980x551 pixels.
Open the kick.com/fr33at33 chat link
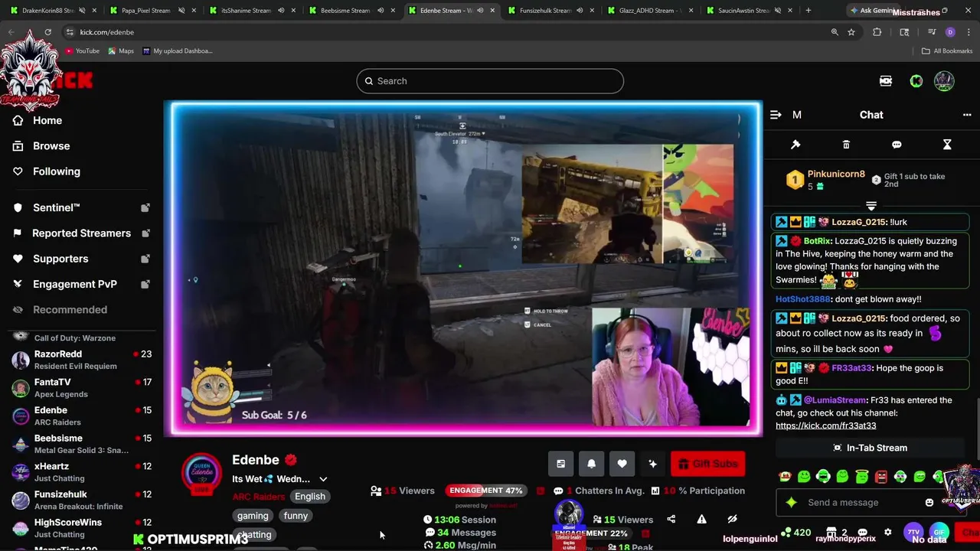tap(825, 425)
